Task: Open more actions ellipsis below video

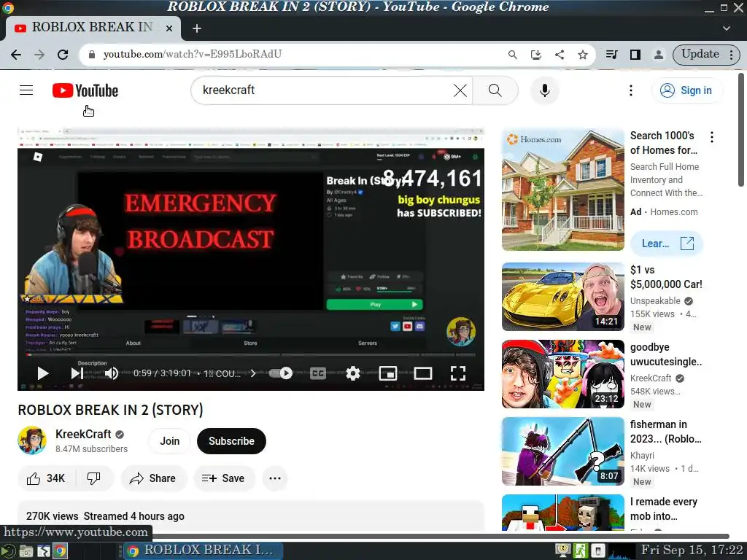Action: coord(275,478)
